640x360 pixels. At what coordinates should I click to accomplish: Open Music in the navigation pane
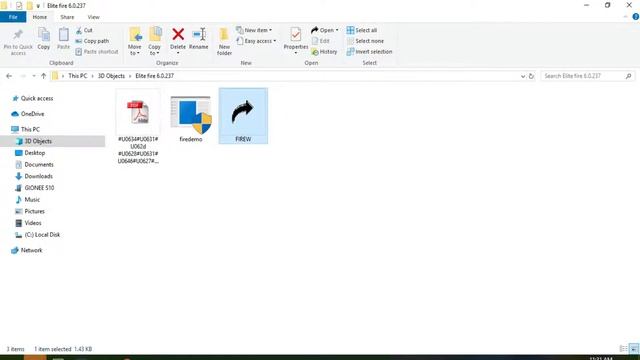[27, 200]
